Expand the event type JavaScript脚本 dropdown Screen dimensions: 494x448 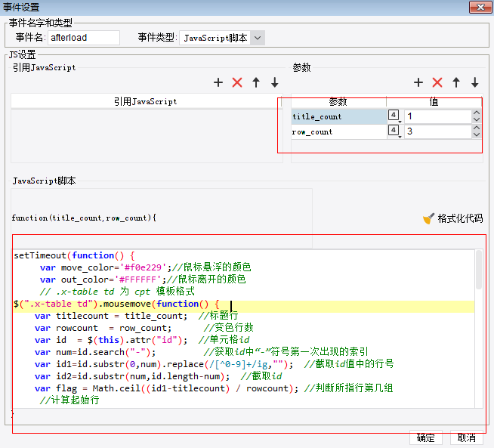(x=258, y=38)
